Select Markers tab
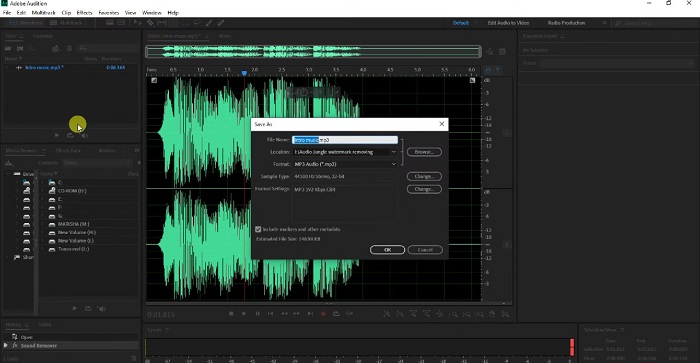Viewport: 700px width, 363px height. 107,150
